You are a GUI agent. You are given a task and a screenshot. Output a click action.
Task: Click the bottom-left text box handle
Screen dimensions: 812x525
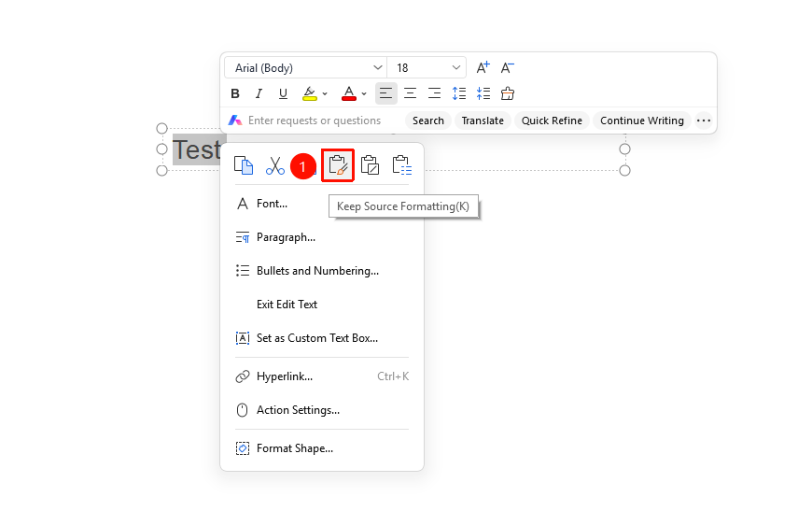pyautogui.click(x=162, y=171)
